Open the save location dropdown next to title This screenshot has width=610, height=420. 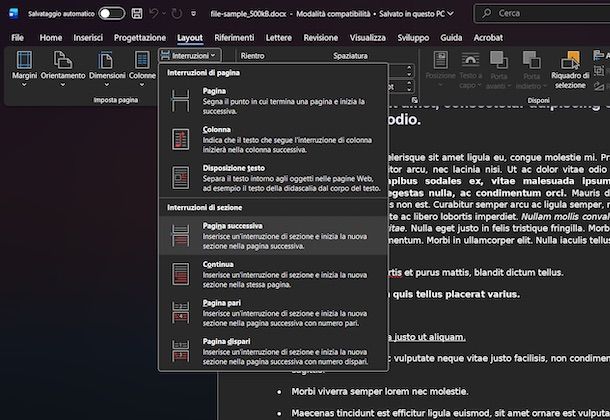(450, 14)
